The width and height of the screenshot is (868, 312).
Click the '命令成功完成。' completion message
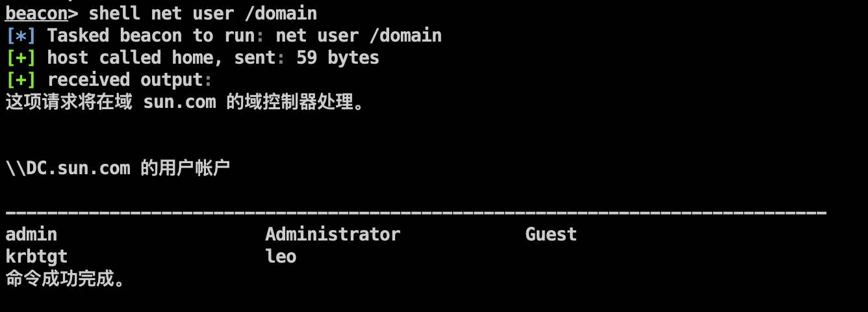coord(65,279)
